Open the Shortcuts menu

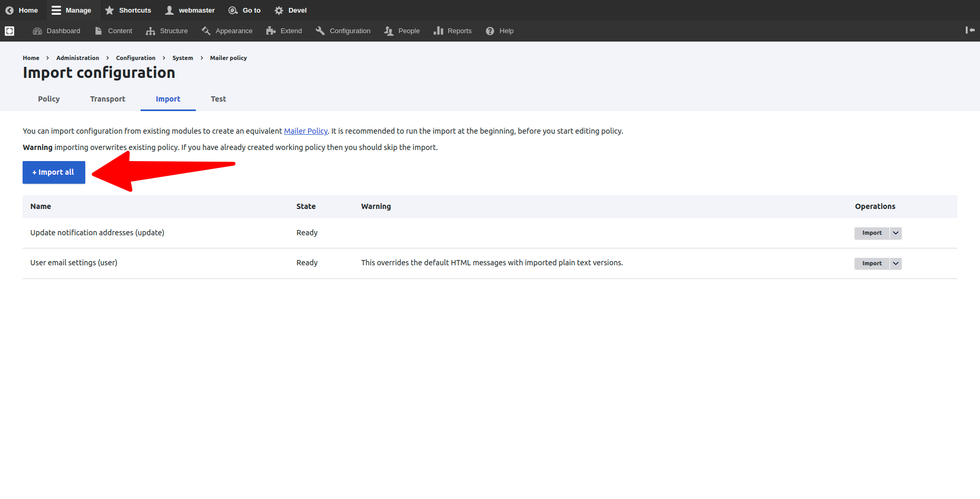point(128,11)
